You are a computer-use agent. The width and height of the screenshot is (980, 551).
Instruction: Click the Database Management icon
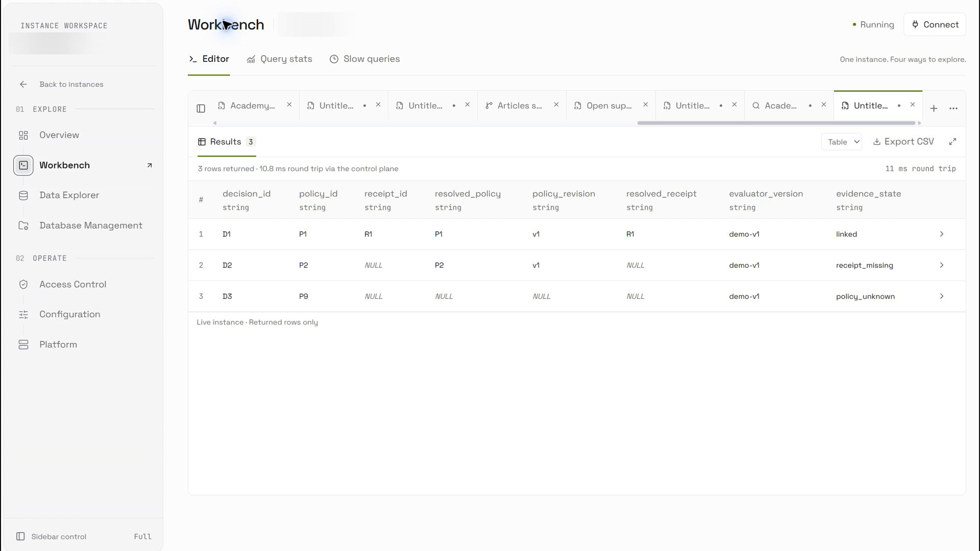pos(23,226)
